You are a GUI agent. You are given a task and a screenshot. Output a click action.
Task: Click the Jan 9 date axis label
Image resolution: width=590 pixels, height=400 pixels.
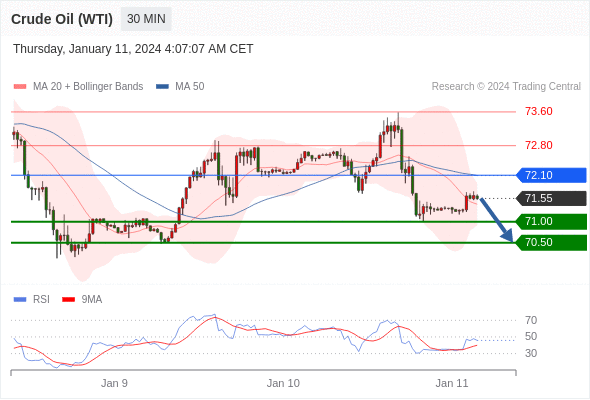(114, 383)
